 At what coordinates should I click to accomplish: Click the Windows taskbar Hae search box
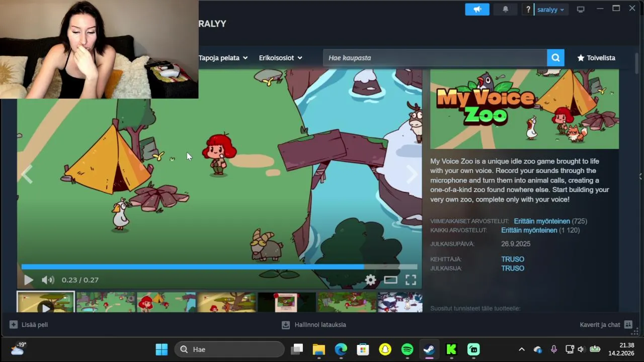coord(229,349)
